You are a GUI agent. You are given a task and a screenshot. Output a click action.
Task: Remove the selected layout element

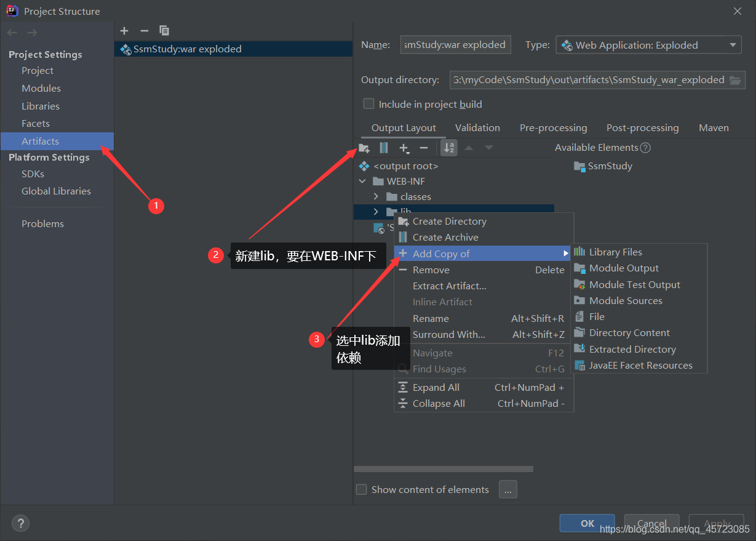click(424, 148)
